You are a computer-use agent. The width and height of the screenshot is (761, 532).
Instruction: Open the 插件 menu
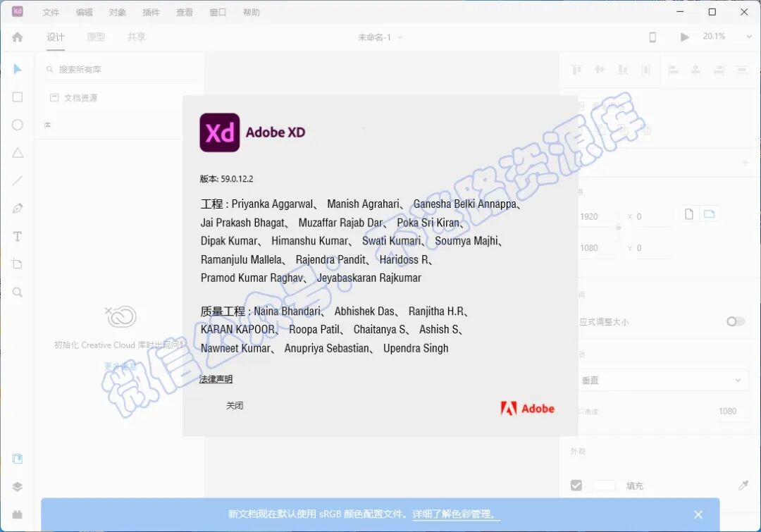click(x=151, y=12)
